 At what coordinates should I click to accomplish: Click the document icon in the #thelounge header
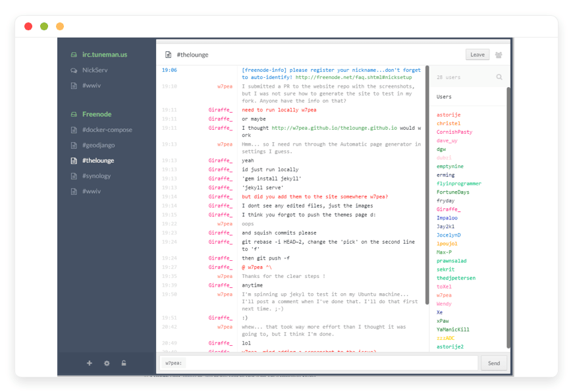168,55
